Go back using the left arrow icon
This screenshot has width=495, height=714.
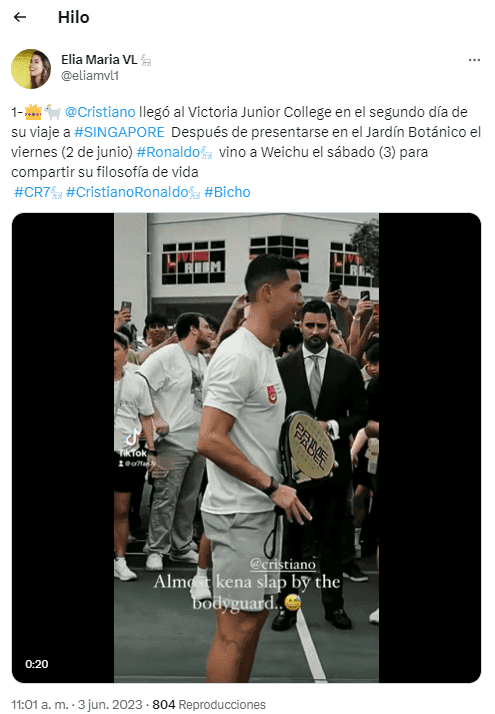(x=20, y=17)
